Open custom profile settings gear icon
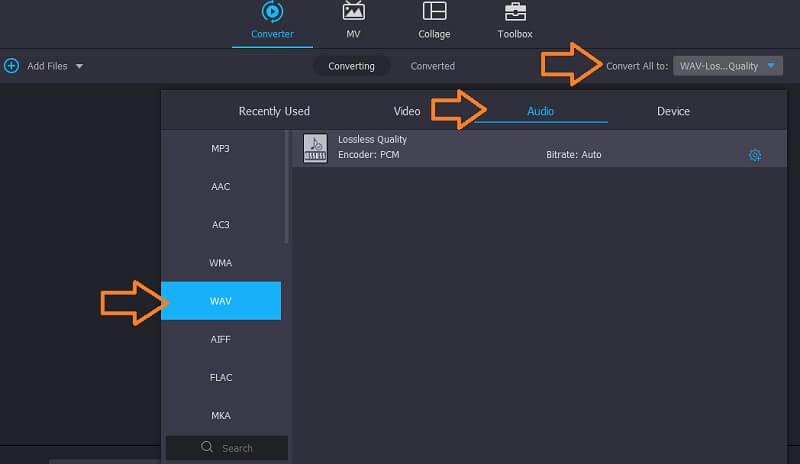The image size is (800, 464). coord(755,155)
